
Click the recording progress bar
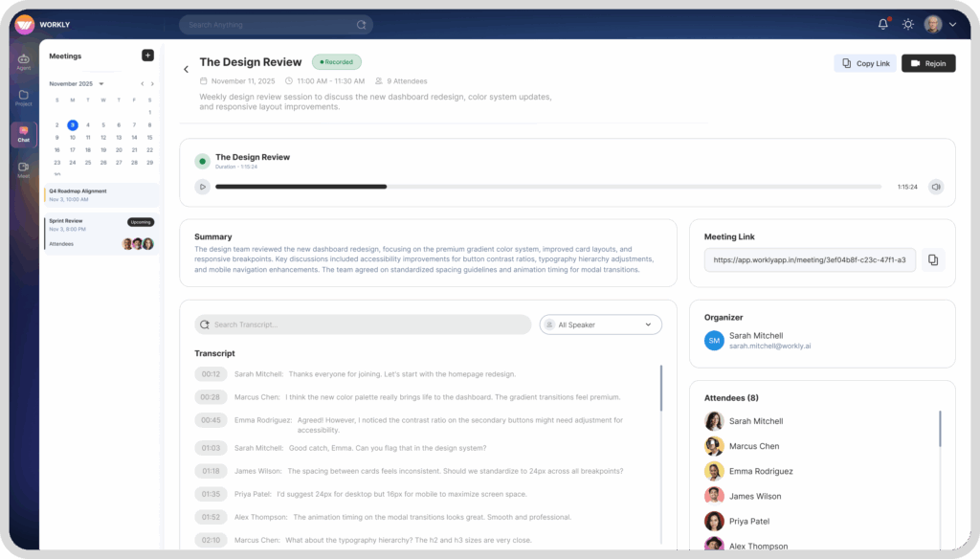coord(547,187)
